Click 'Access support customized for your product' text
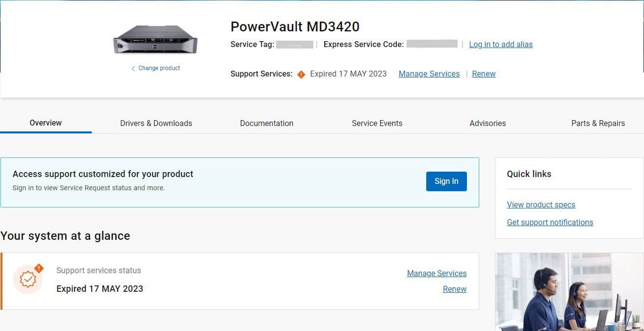The width and height of the screenshot is (644, 331). [x=103, y=174]
